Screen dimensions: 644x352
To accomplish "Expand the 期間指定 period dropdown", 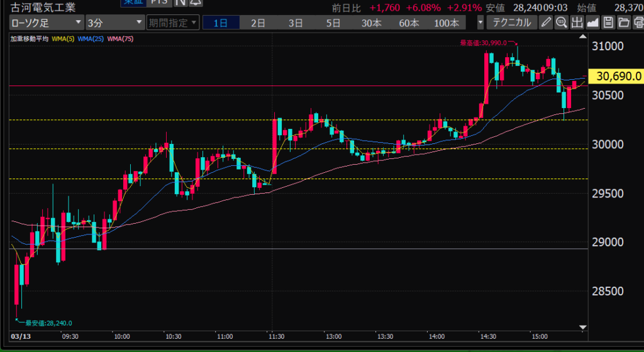I will (172, 23).
